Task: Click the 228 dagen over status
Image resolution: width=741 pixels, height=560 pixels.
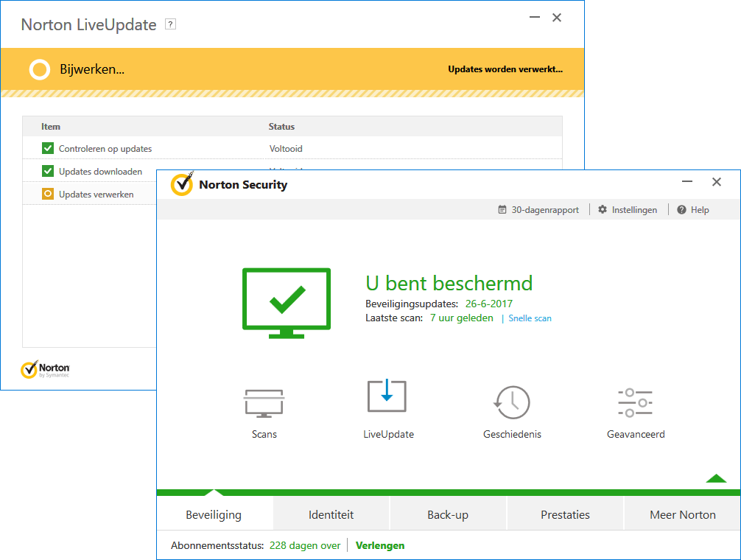Action: click(x=305, y=545)
